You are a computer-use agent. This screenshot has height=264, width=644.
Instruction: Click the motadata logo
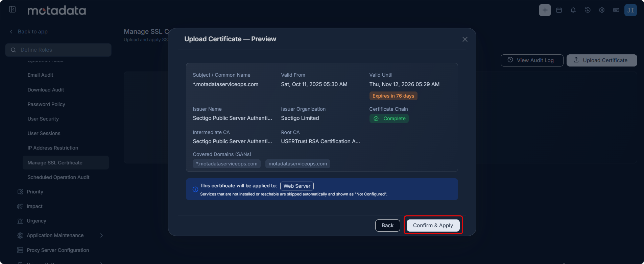(x=57, y=10)
